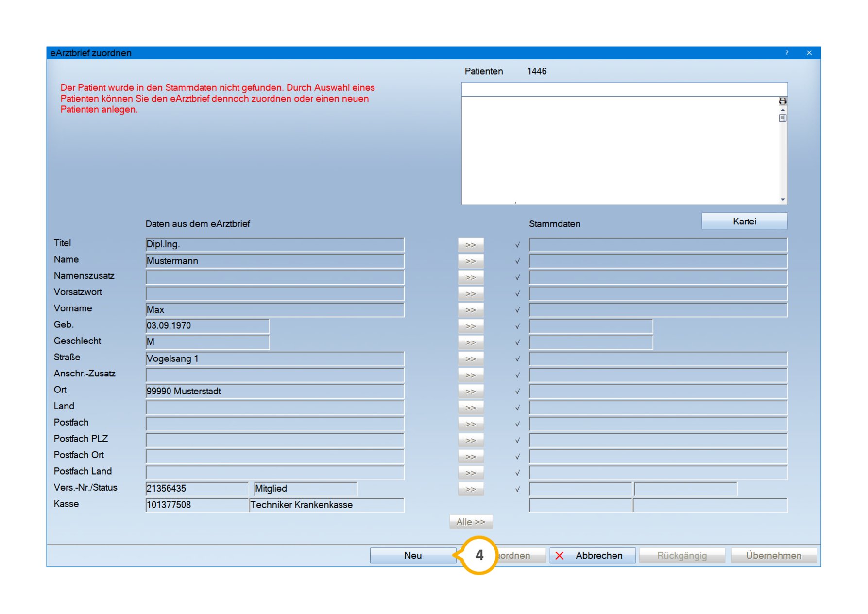868x614 pixels.
Task: Transfer Ort with its >> button
Action: (470, 392)
